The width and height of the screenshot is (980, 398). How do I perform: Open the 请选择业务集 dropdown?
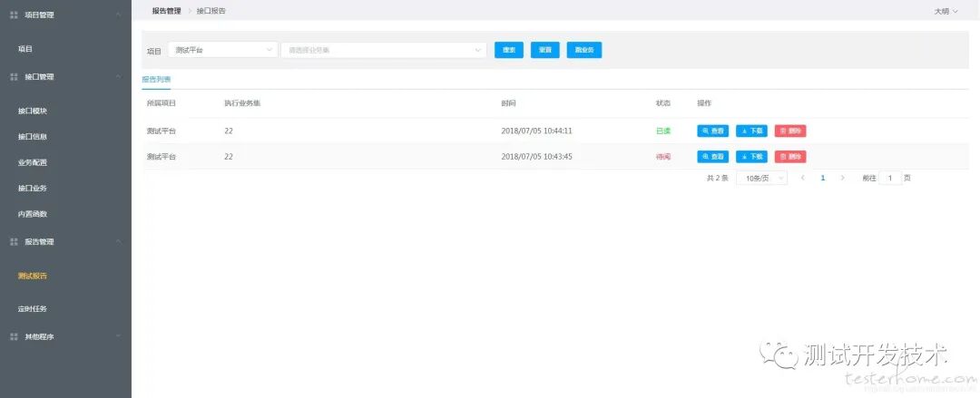(x=384, y=50)
